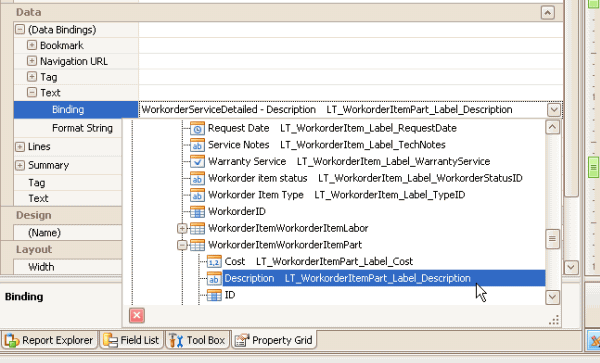
Task: Choose Service Notes LT_WorkorderItem_Label_TechNotes field
Action: 326,145
